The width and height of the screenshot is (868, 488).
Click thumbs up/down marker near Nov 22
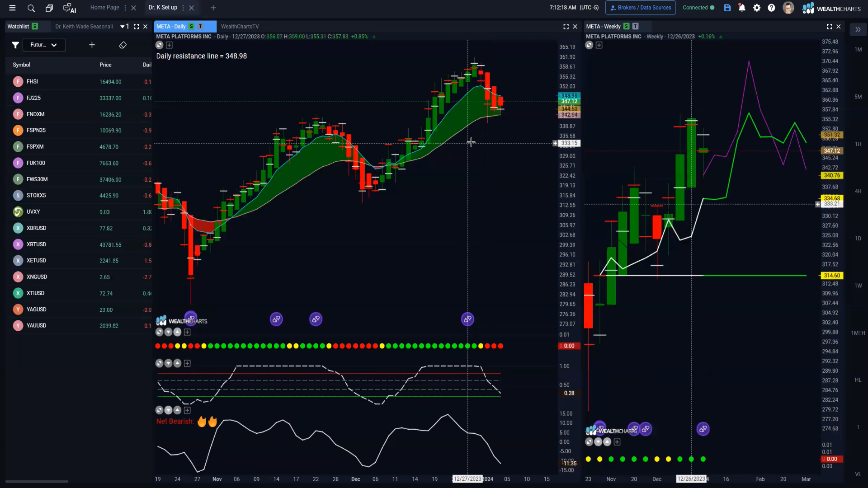point(316,319)
